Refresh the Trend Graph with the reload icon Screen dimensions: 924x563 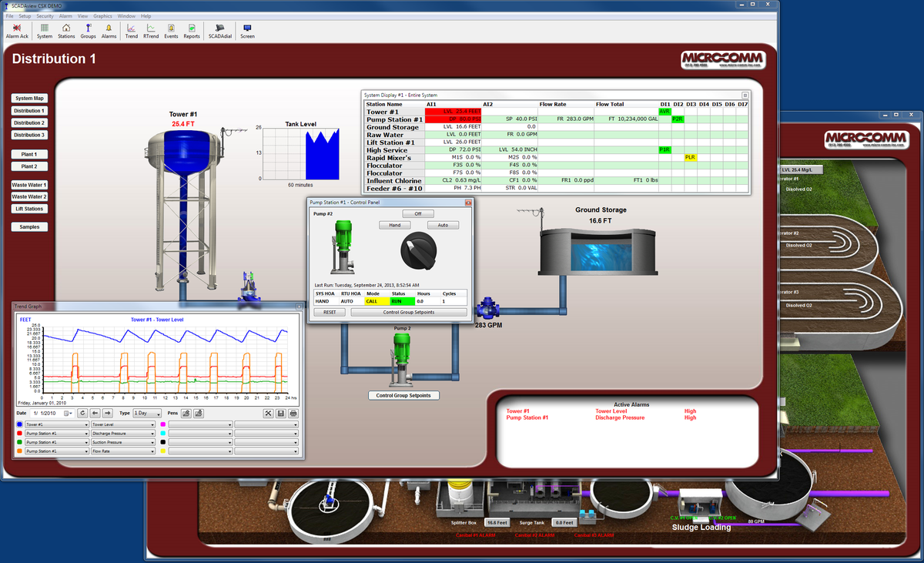(x=82, y=414)
